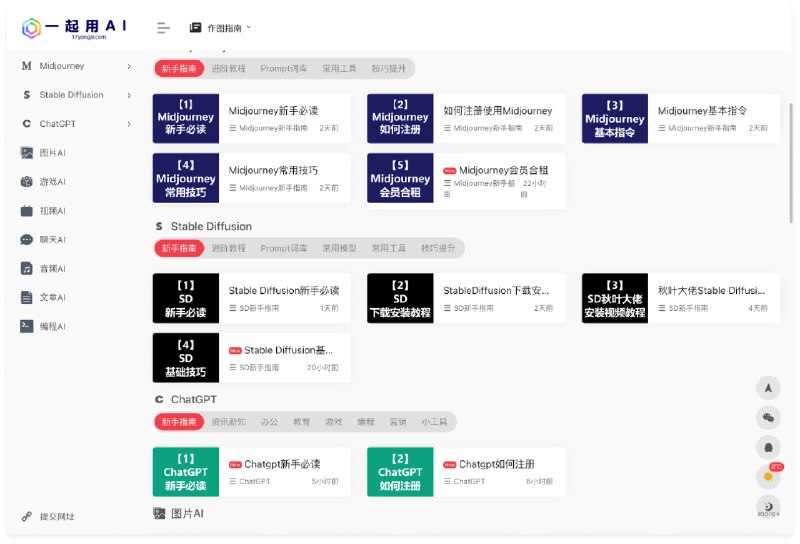Click the Midjourney M icon in sidebar
The width and height of the screenshot is (800, 544).
[27, 66]
